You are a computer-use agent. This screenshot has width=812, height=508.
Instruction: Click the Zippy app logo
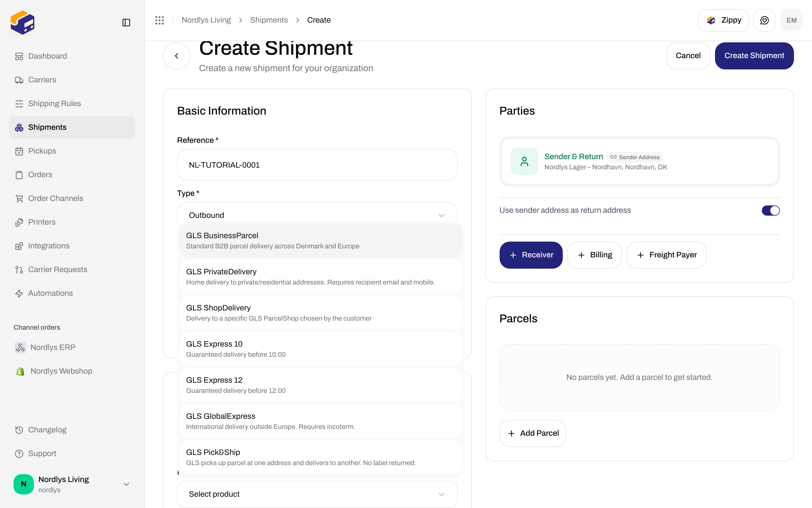pos(23,23)
